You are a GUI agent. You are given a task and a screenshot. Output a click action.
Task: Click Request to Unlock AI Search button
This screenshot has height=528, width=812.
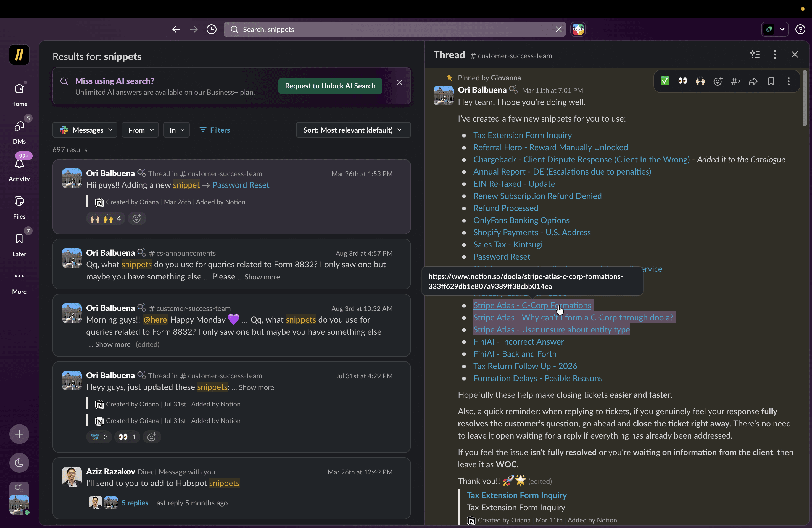(330, 86)
